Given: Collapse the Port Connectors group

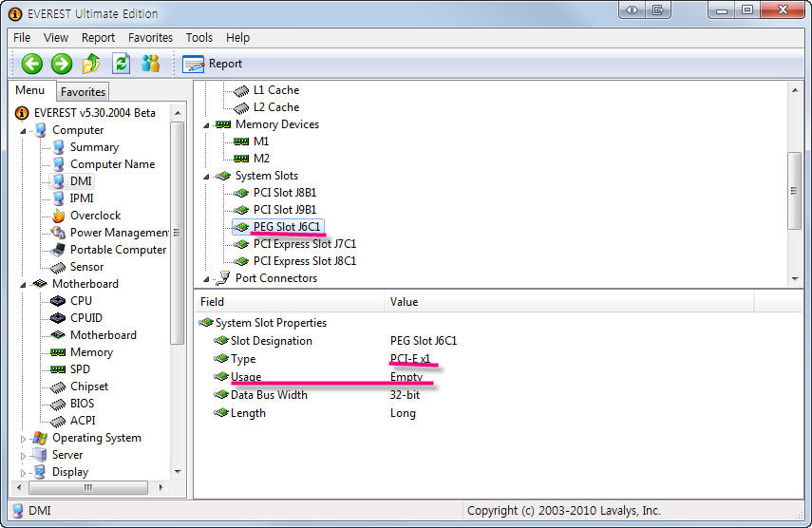Looking at the screenshot, I should click(206, 279).
